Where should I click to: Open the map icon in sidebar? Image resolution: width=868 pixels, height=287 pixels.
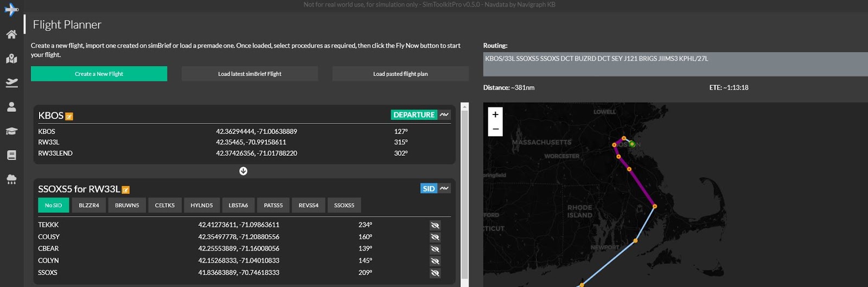[x=11, y=59]
